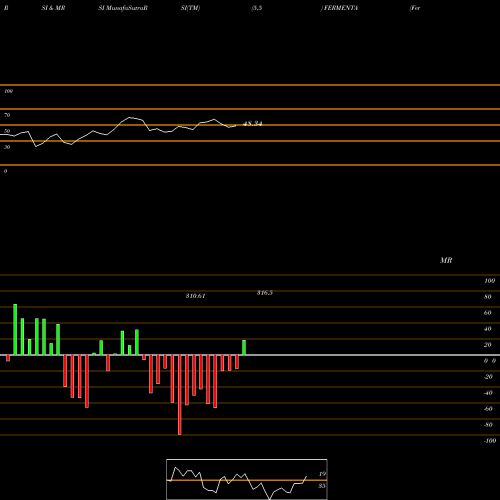The height and width of the screenshot is (500, 500).
Task: Click the FERMENTA symbol text in header
Action: click(340, 8)
